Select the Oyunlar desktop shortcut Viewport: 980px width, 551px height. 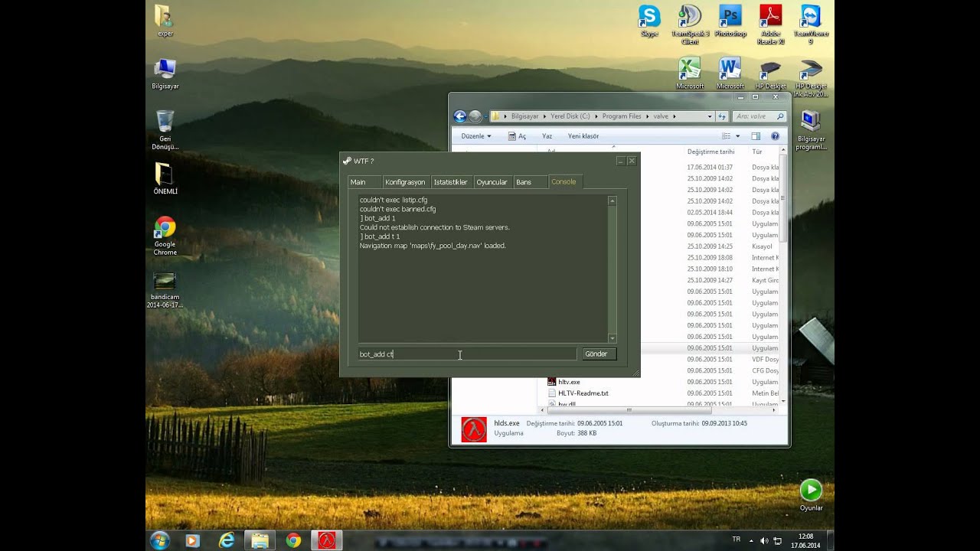[811, 495]
